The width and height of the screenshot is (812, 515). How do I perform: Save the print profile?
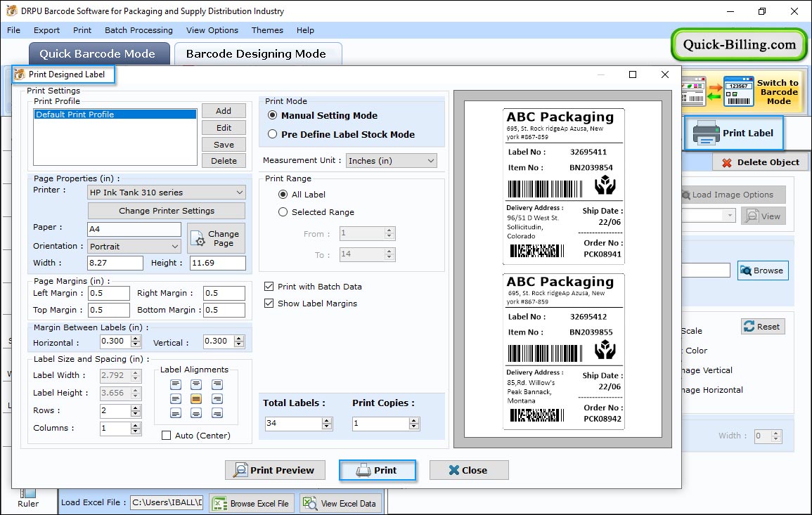pos(224,145)
